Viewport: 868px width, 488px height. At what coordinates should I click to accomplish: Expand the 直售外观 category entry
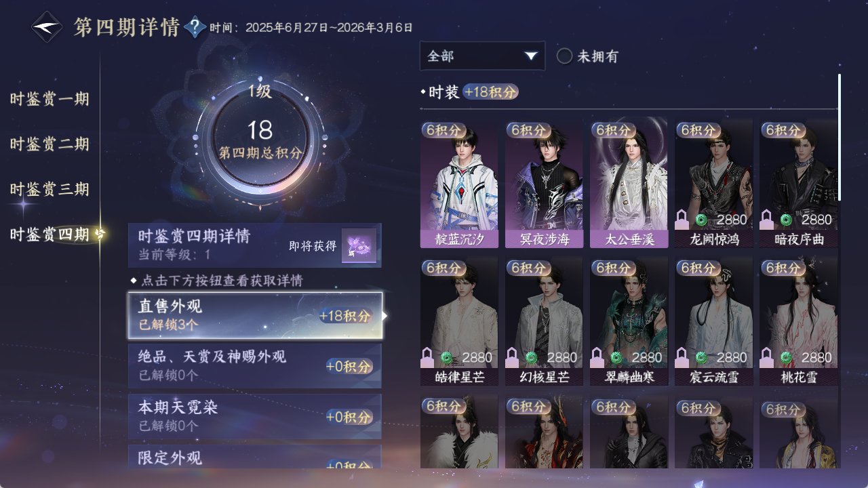pos(255,315)
